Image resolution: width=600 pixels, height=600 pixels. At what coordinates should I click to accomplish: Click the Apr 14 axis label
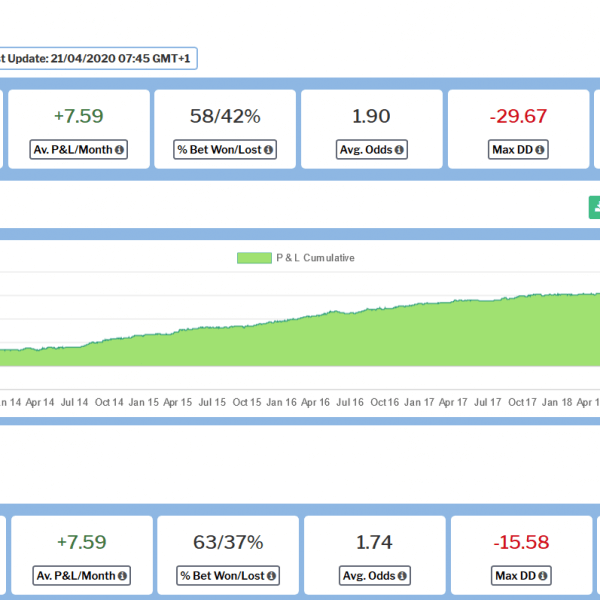tap(40, 403)
